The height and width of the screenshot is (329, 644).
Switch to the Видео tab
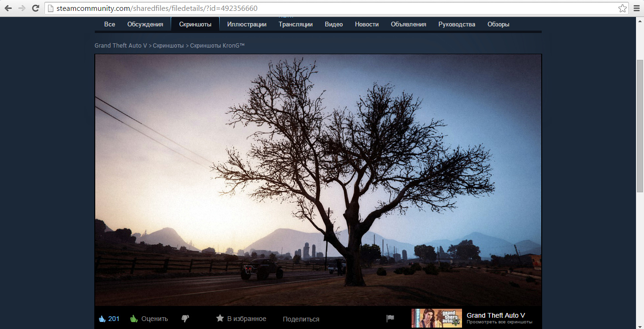point(334,25)
